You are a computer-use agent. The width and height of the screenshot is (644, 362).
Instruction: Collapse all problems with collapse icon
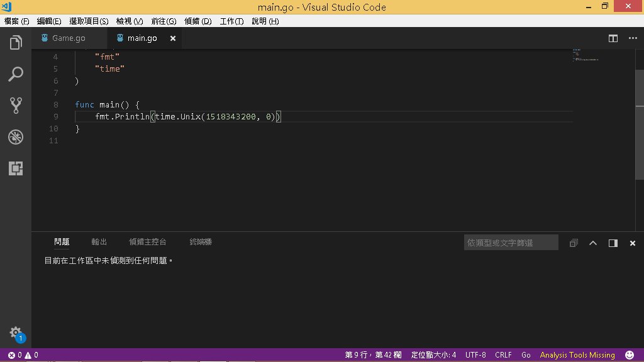[x=574, y=243]
